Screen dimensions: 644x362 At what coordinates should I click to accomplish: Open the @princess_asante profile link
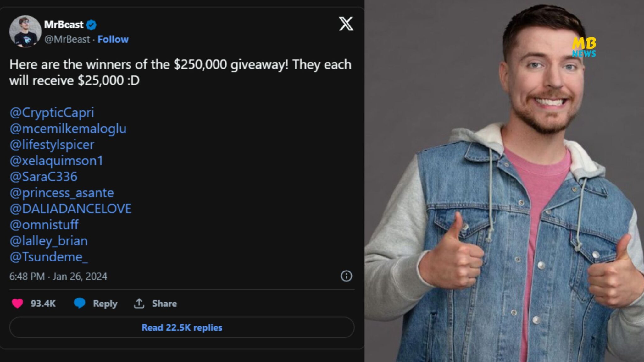(62, 193)
